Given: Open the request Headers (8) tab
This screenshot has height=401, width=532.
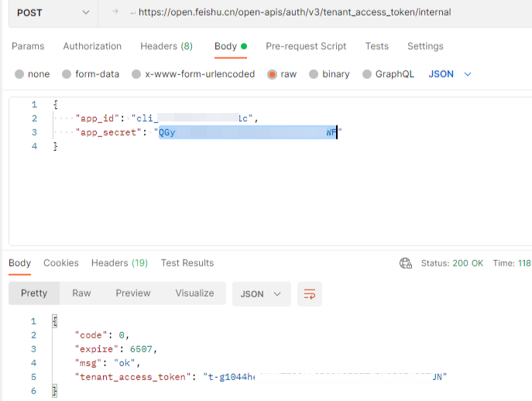Looking at the screenshot, I should point(166,46).
